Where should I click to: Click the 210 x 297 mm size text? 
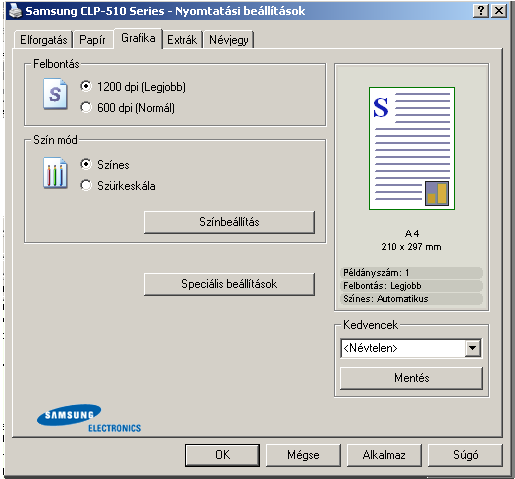[x=411, y=247]
